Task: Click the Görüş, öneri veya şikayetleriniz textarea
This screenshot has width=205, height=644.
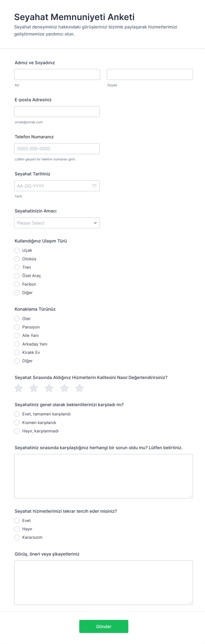Action: 103,582
